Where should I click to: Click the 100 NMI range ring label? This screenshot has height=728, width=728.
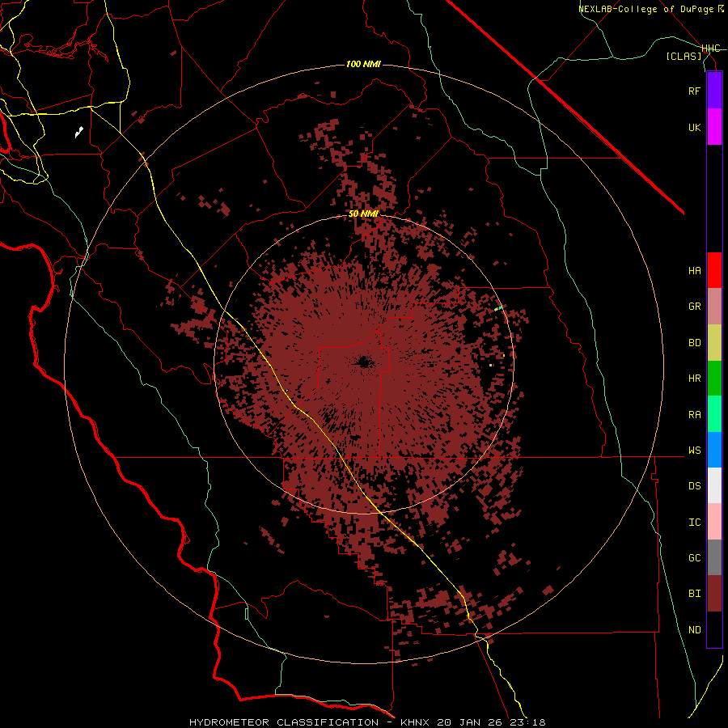pos(363,64)
